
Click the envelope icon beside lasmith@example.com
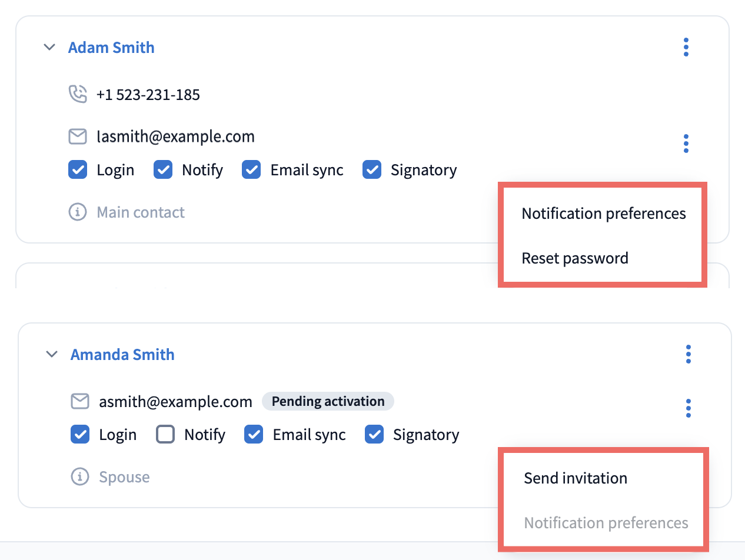coord(78,137)
